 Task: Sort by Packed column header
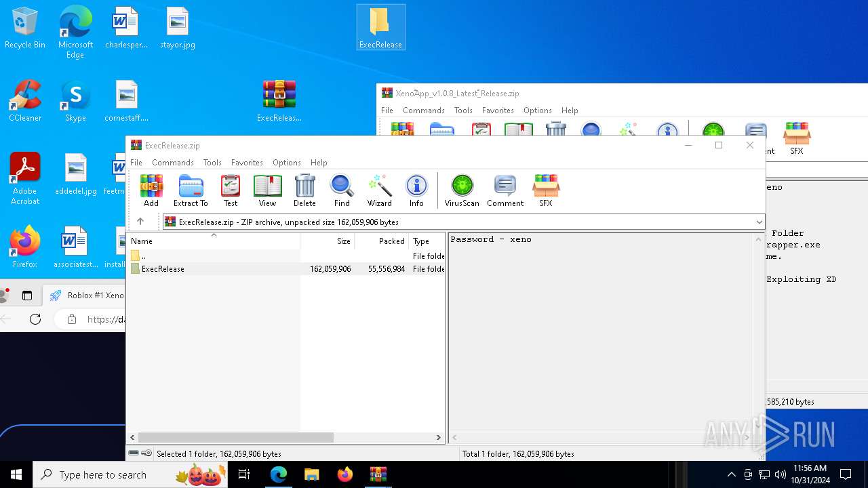382,241
